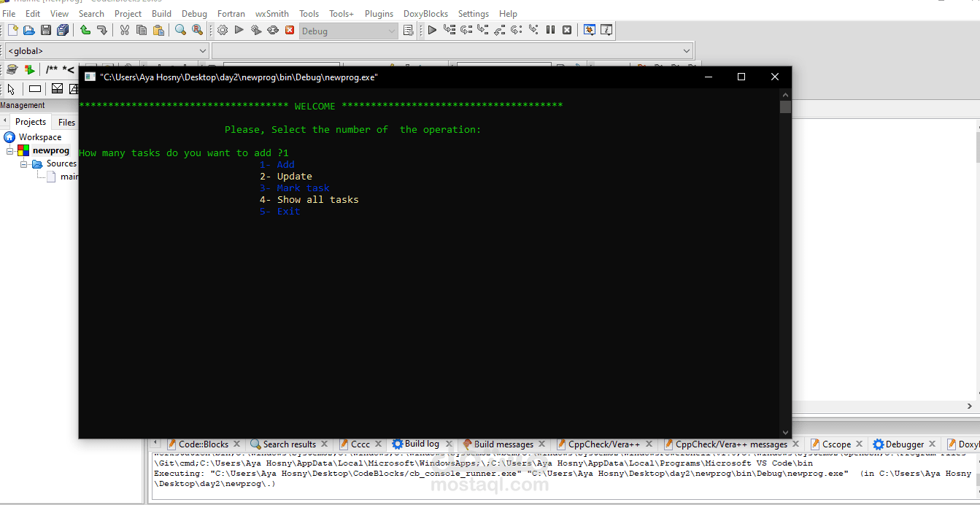Click the Cut scissors icon
The image size is (980, 505).
click(x=125, y=30)
